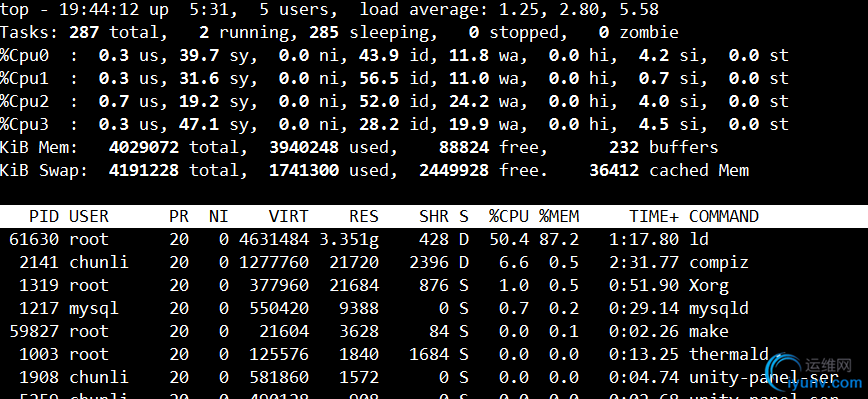Screen dimensions: 868x399
Task: Click the 4029072 total memory value
Action: pyautogui.click(x=144, y=147)
